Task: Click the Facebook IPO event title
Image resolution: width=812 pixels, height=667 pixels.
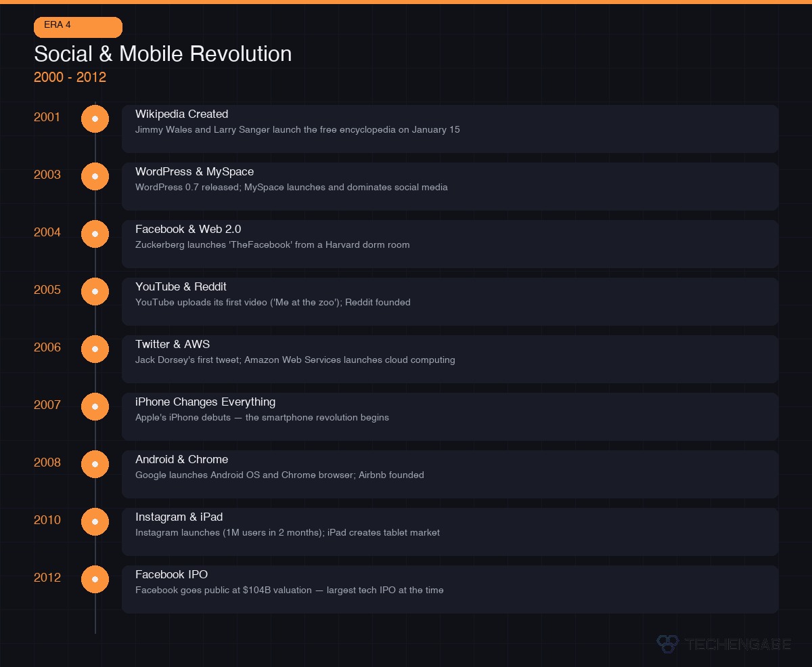Action: point(171,575)
